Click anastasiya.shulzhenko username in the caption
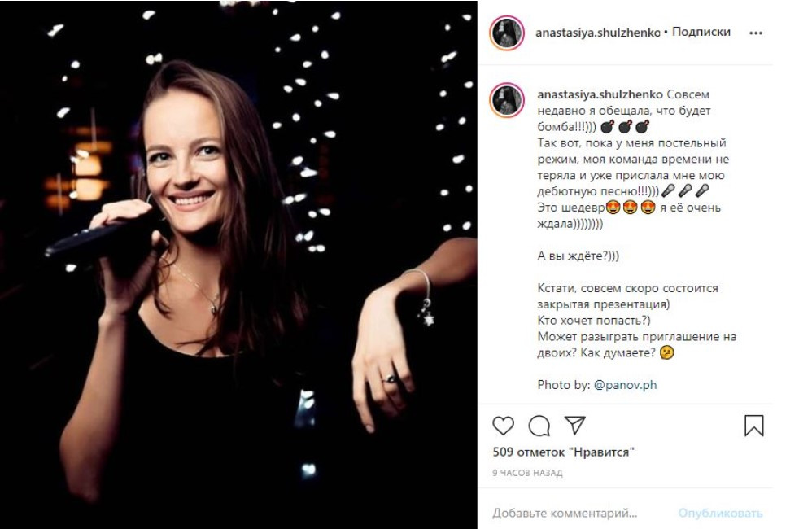The height and width of the screenshot is (529, 812). pyautogui.click(x=595, y=93)
